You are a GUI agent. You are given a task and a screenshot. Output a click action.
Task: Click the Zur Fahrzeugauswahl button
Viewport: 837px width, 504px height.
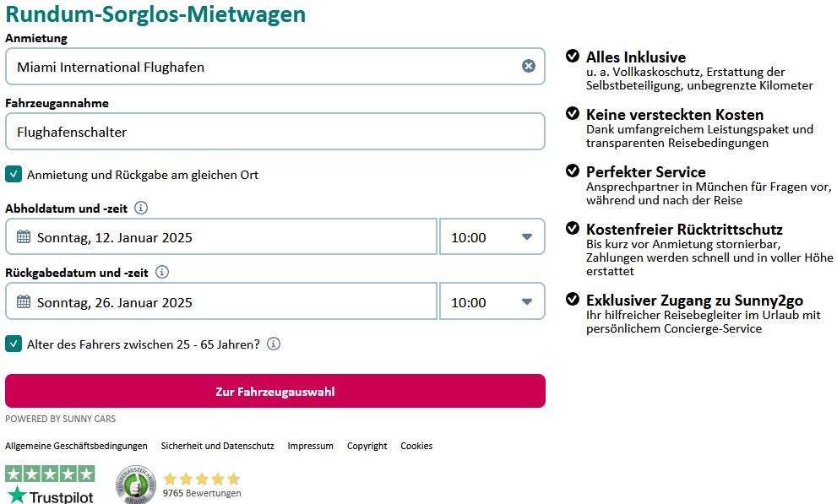pyautogui.click(x=275, y=392)
